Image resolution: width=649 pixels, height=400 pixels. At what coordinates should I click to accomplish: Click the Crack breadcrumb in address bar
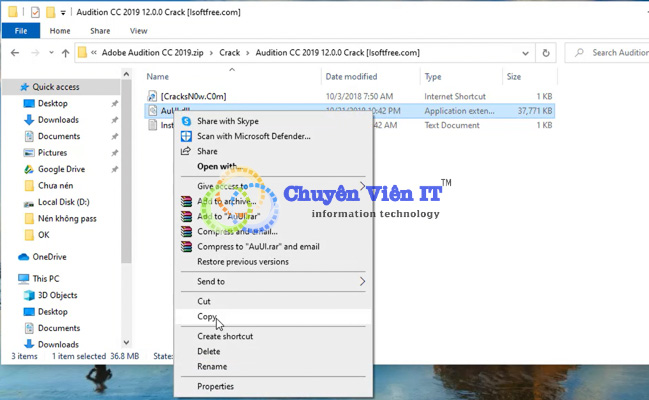229,53
